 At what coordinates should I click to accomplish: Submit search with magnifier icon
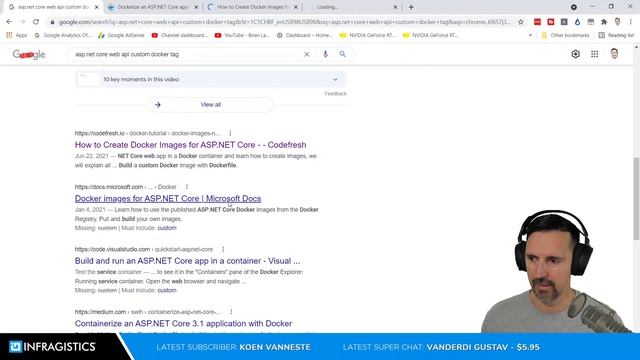tap(342, 54)
